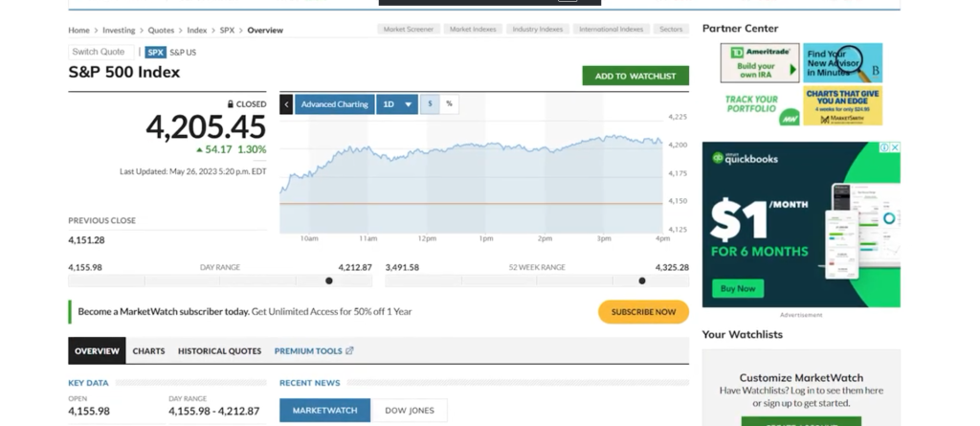Click the 4,200 price label on the chart
Viewport: 980px width, 426px height.
678,146
